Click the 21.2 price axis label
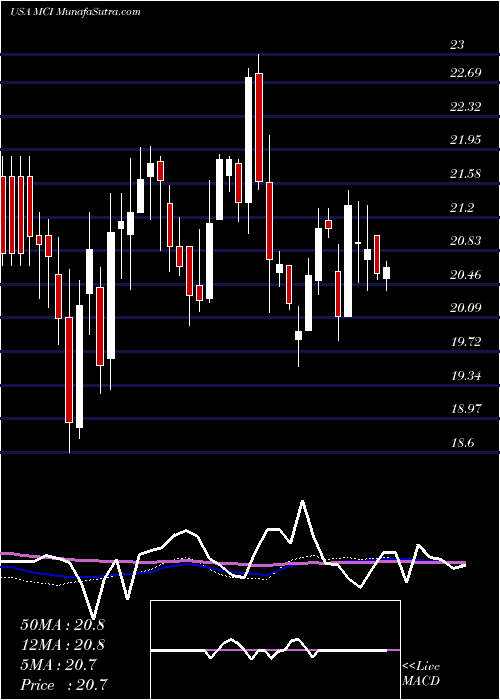Image resolution: width=500 pixels, height=700 pixels. 462,208
